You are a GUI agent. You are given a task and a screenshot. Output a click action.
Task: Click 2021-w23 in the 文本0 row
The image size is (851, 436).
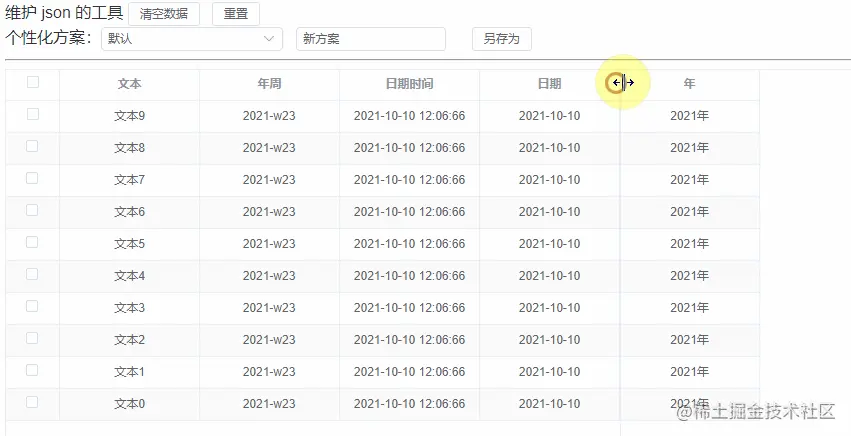point(269,405)
